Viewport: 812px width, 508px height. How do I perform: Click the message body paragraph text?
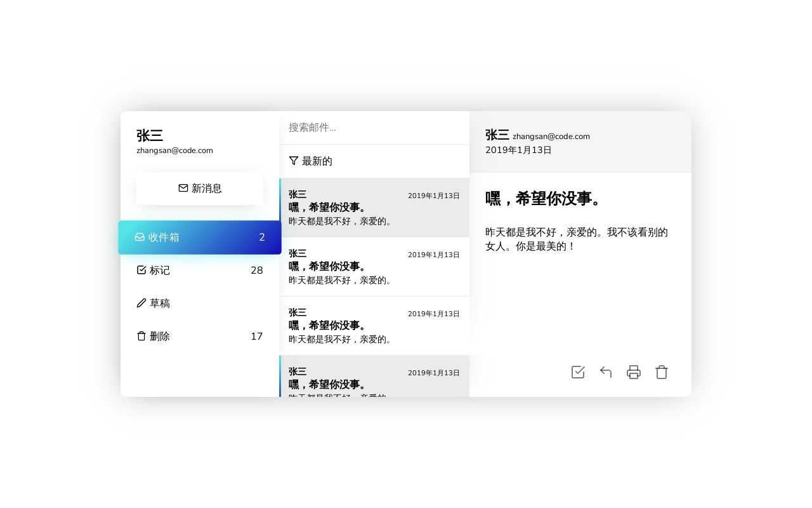[577, 239]
